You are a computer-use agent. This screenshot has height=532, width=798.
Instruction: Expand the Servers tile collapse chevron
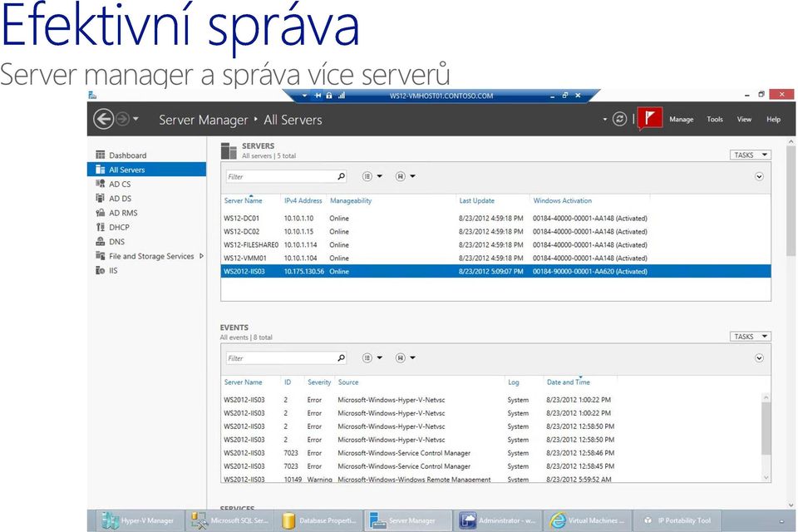point(759,177)
